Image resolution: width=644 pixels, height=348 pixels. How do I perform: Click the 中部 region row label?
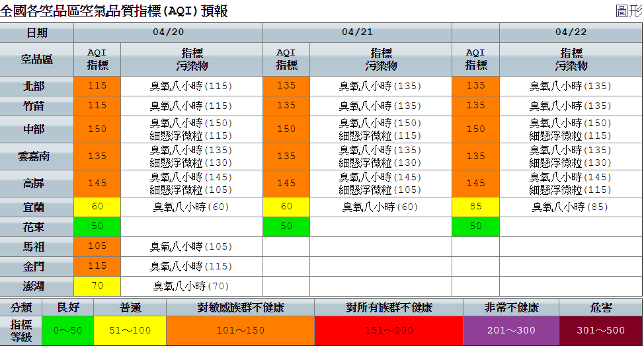click(x=36, y=129)
